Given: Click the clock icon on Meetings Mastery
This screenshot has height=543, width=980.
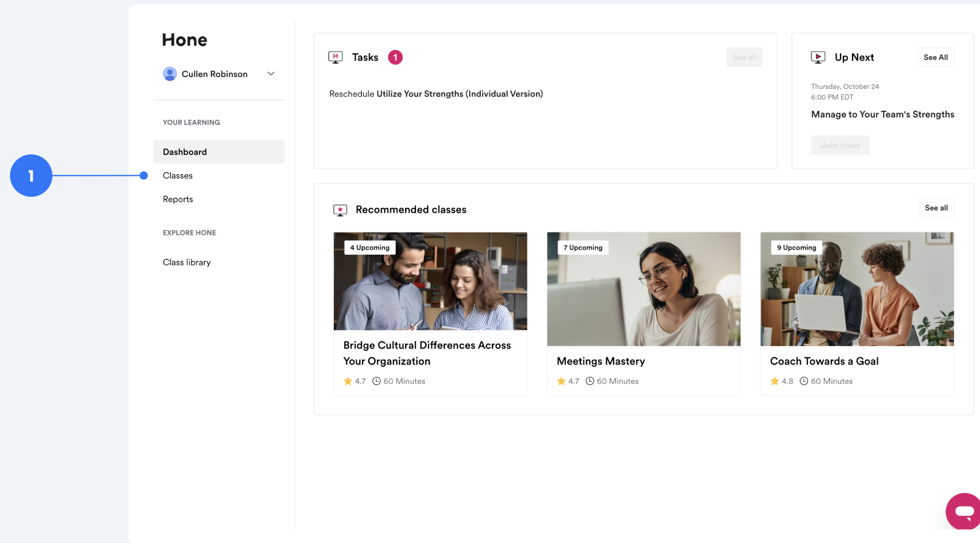Looking at the screenshot, I should 590,381.
